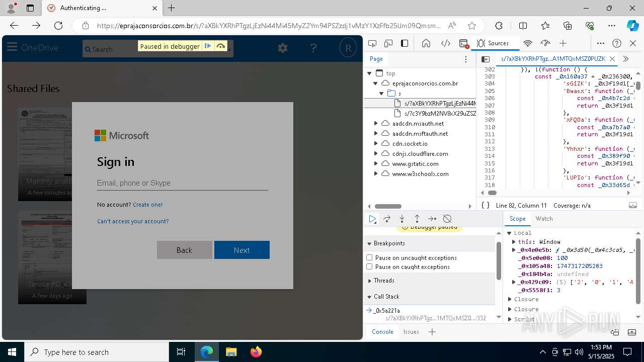Expand Script scope section
644x362 pixels.
[510, 319]
